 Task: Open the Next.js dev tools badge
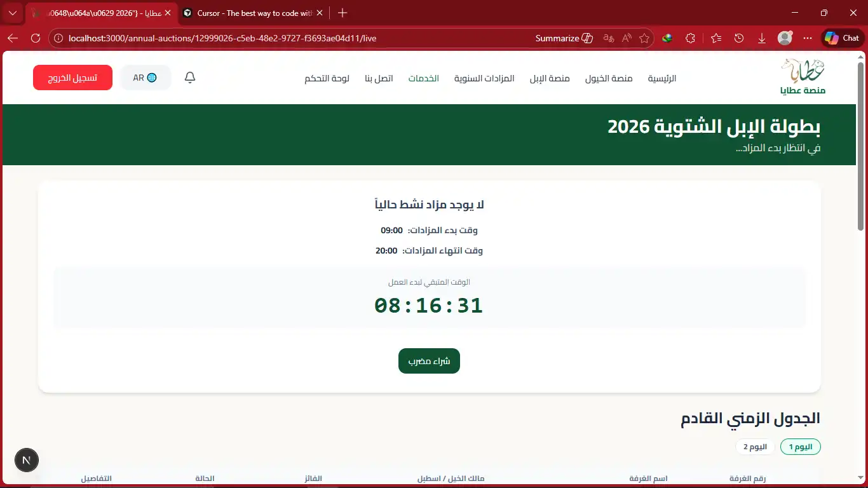pos(27,460)
